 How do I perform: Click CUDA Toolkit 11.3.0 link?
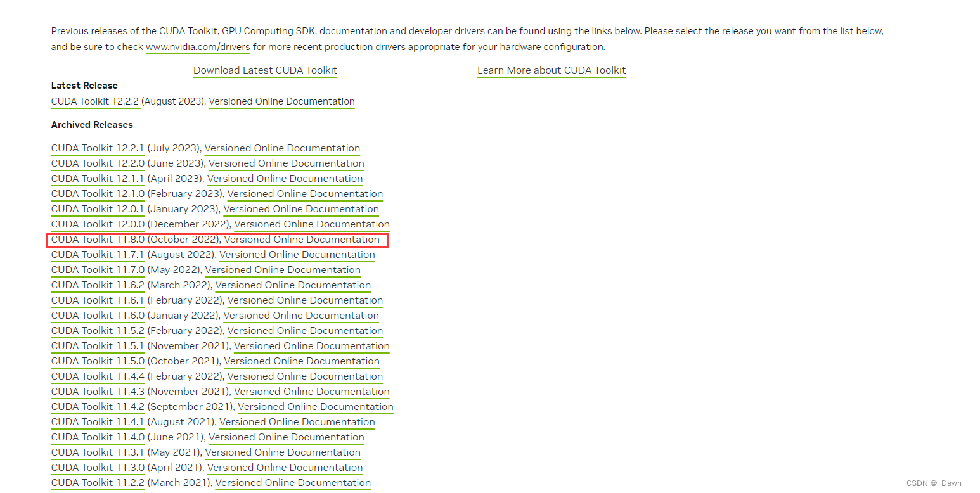(x=98, y=468)
